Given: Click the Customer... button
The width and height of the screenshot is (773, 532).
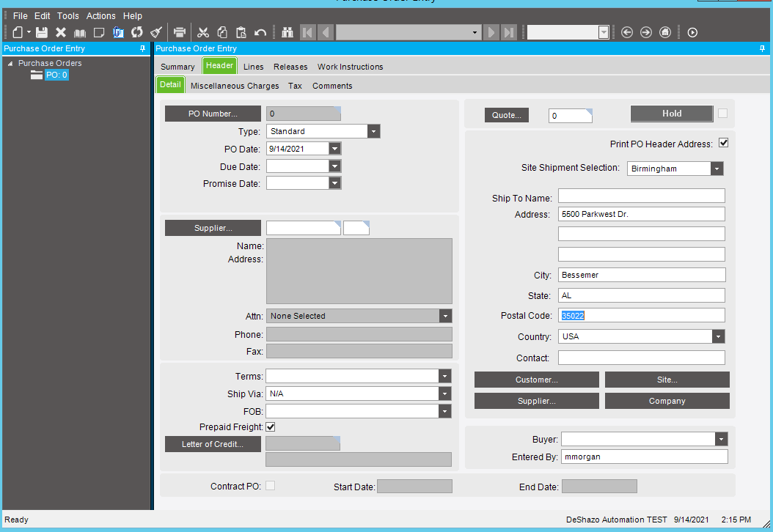Looking at the screenshot, I should (x=537, y=380).
